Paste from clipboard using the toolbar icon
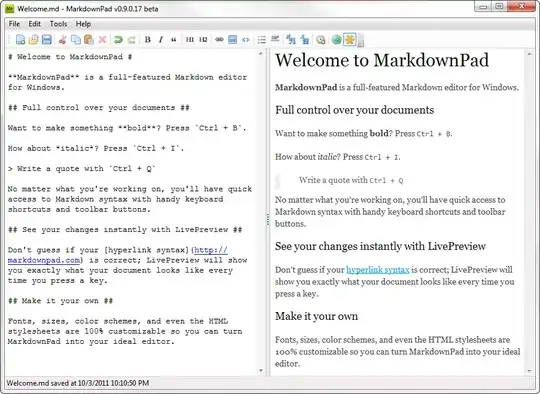Viewport: 540px width, 394px height. 89,40
